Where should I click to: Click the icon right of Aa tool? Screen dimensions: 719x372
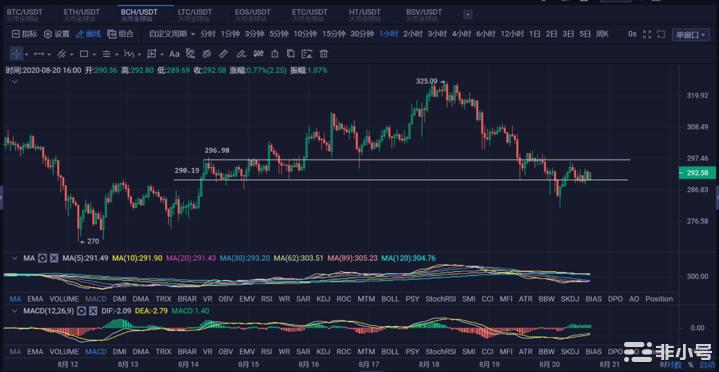(190, 54)
